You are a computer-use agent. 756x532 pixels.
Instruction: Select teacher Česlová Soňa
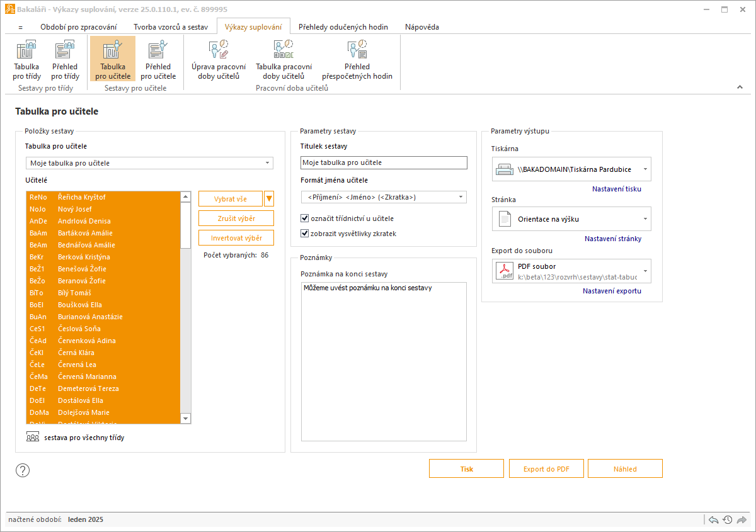pos(103,329)
